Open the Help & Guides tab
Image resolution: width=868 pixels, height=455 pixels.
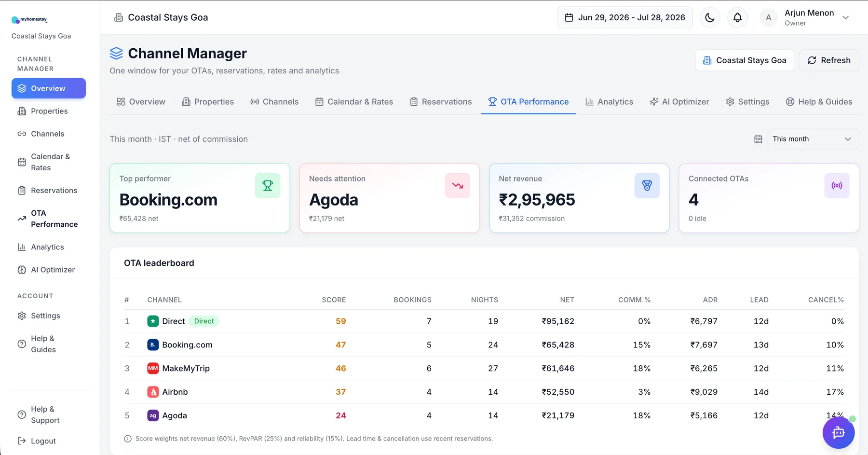(819, 102)
